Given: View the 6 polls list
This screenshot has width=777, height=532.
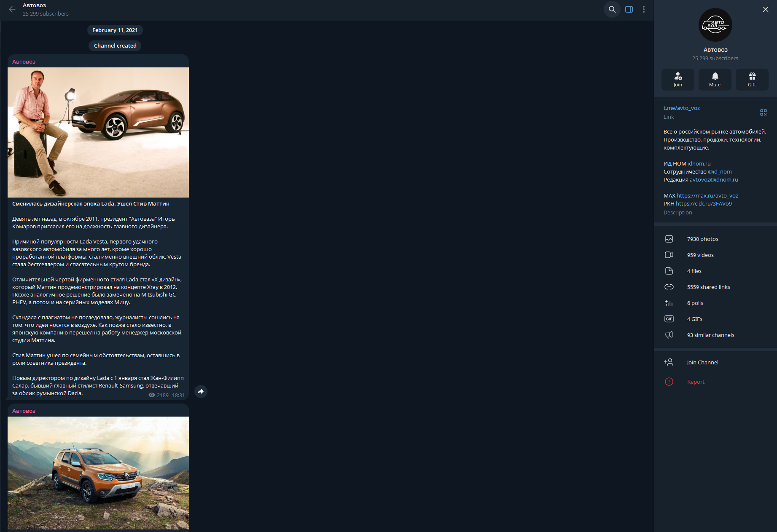Looking at the screenshot, I should (x=695, y=303).
